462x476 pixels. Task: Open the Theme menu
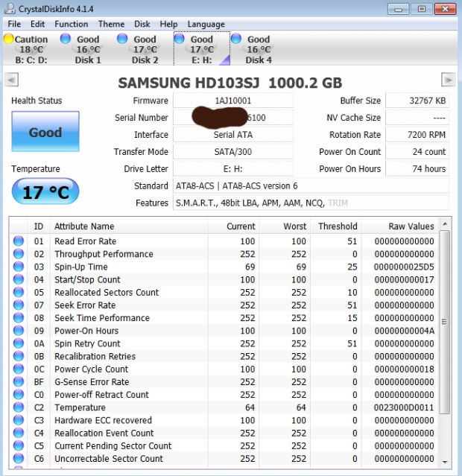[111, 24]
